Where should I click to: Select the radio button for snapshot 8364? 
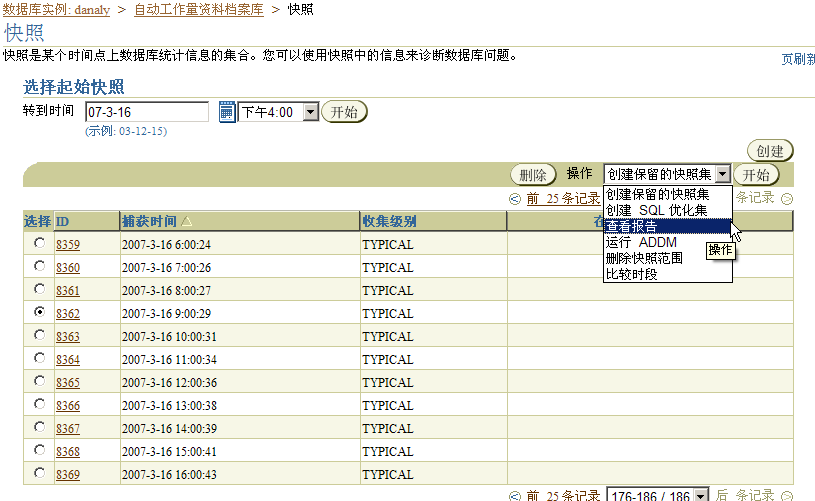[39, 358]
